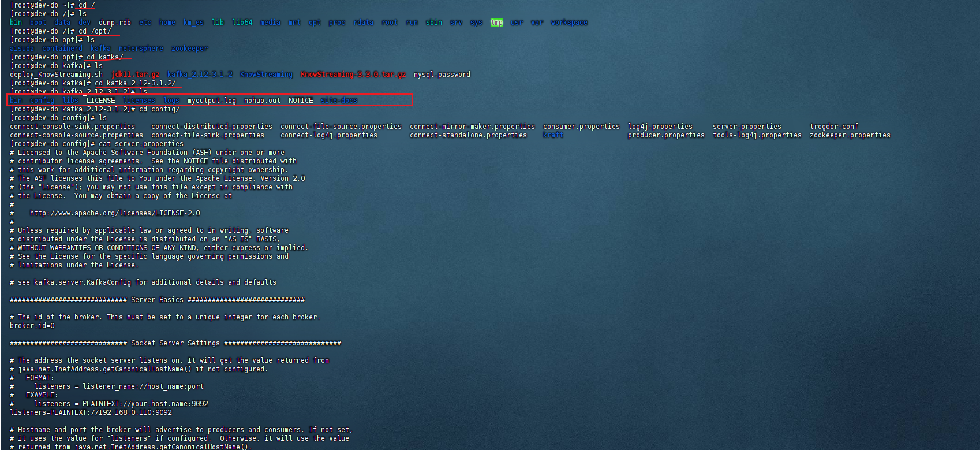Select the Server Basics section header

tap(157, 300)
